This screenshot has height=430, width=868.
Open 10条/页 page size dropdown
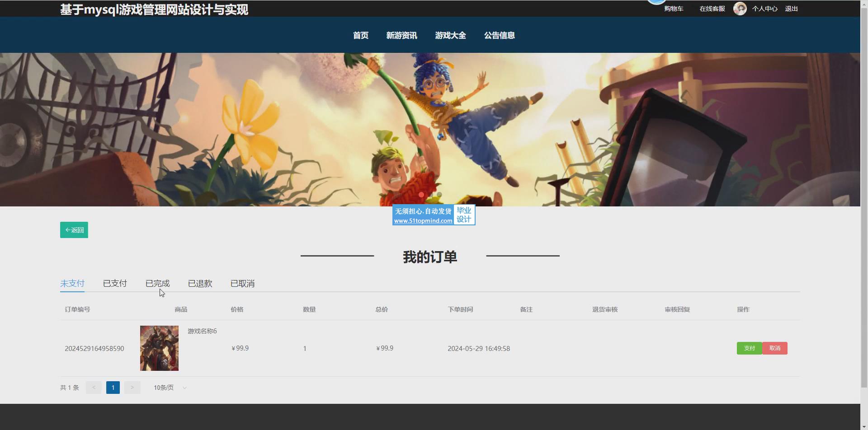click(x=170, y=388)
